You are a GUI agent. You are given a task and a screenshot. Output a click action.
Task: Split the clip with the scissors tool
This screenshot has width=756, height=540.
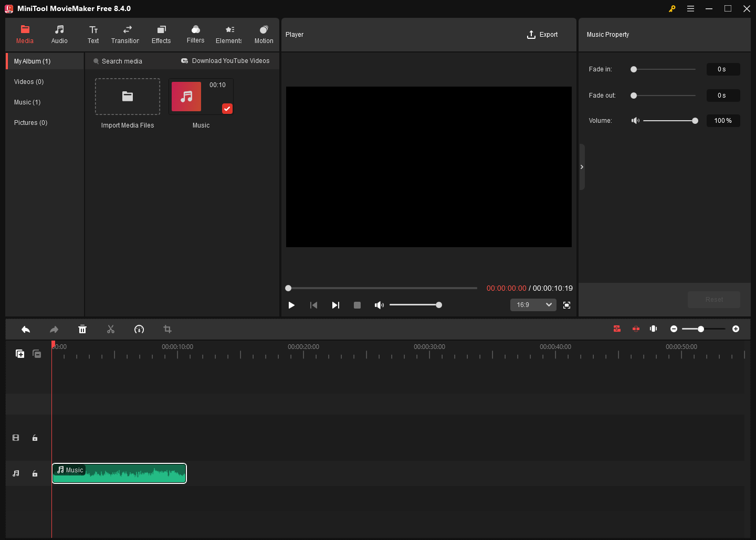[x=111, y=329]
